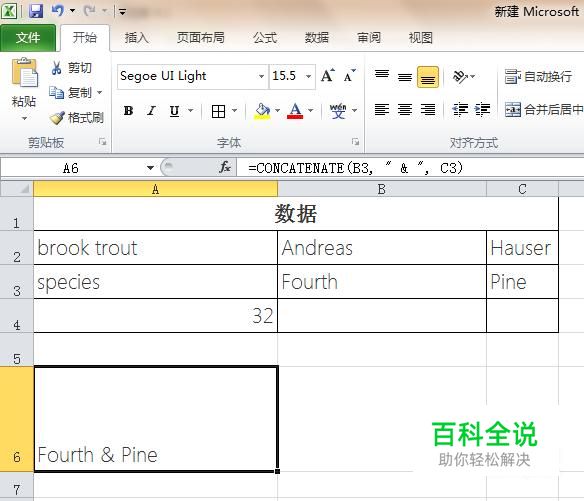Align text left
The image size is (584, 501).
click(382, 110)
